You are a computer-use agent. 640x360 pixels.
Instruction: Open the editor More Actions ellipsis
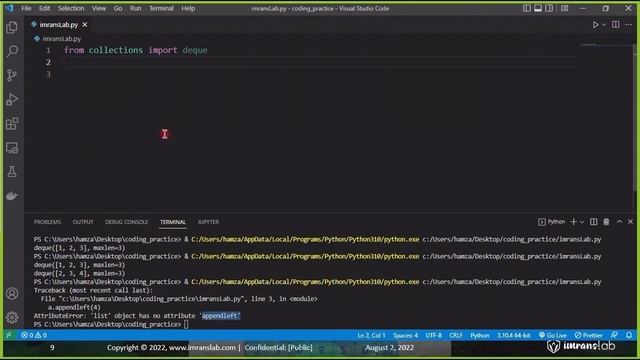(628, 25)
